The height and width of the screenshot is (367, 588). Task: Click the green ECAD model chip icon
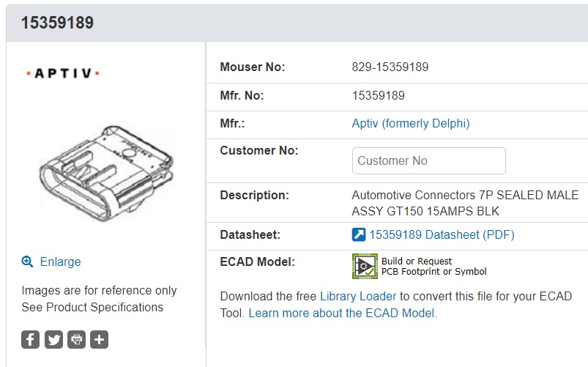(x=365, y=267)
